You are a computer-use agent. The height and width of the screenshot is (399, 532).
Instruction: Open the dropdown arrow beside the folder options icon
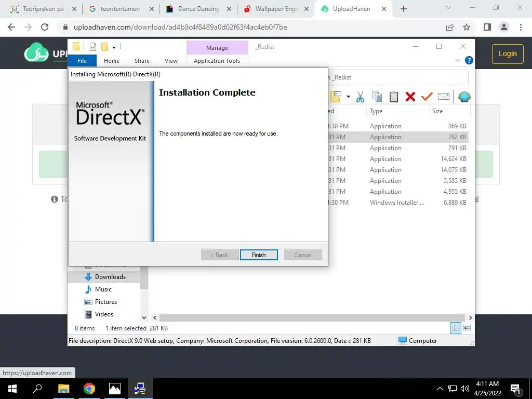pyautogui.click(x=348, y=97)
